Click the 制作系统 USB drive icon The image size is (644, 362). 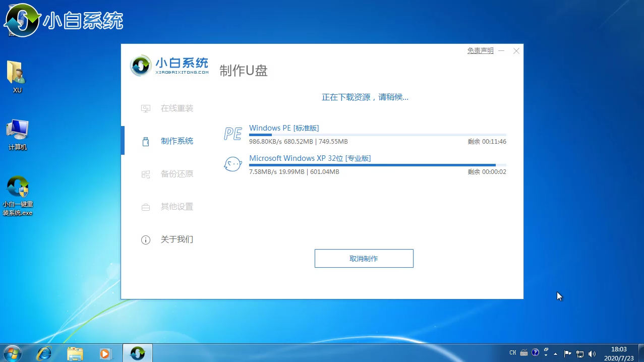tap(146, 141)
